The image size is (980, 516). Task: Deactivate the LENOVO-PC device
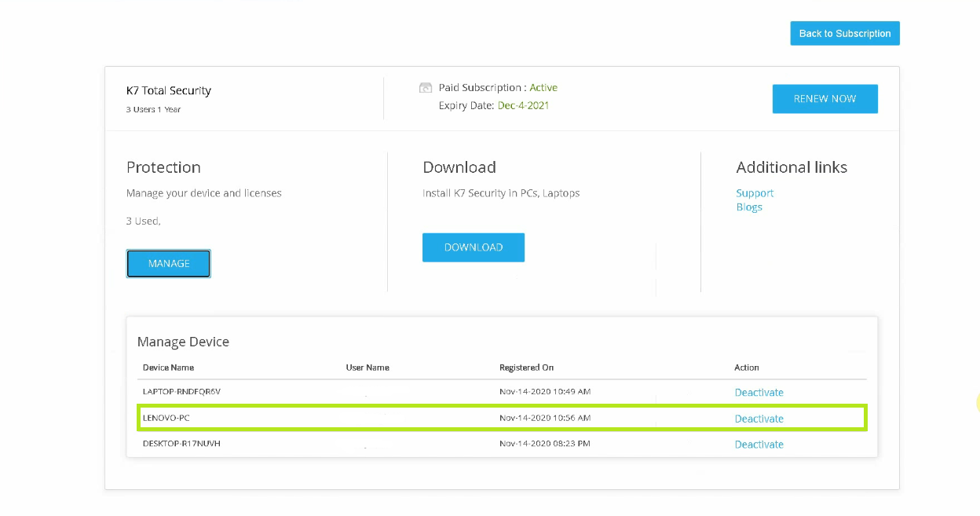click(x=759, y=419)
